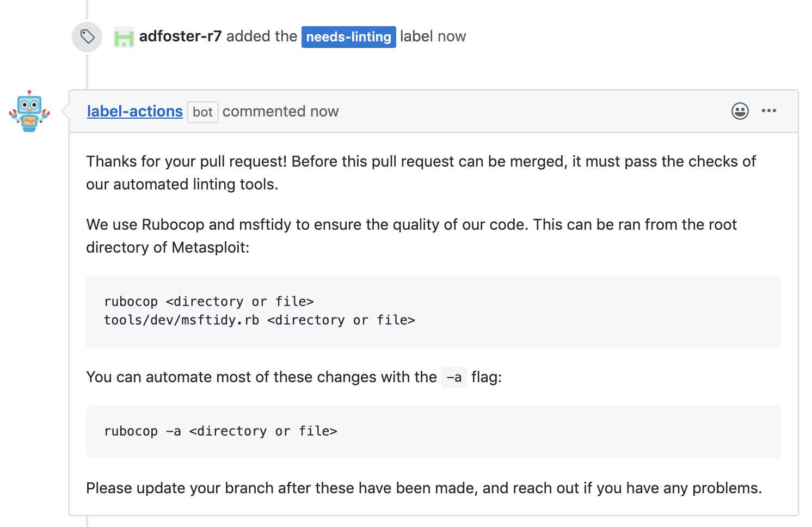Click the 'rubocop <directory or file>' code line

[x=209, y=302]
